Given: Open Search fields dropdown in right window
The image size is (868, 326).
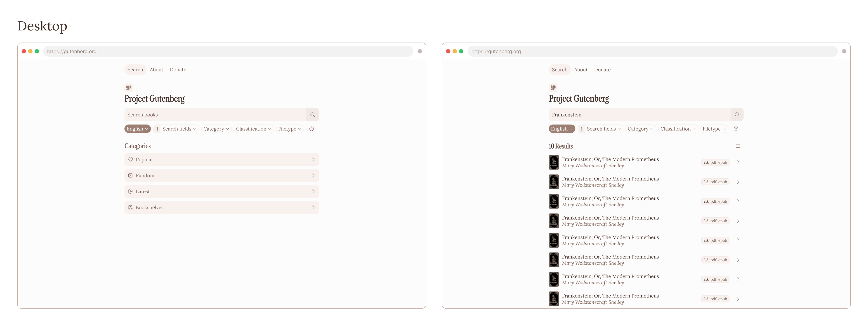Looking at the screenshot, I should point(600,129).
